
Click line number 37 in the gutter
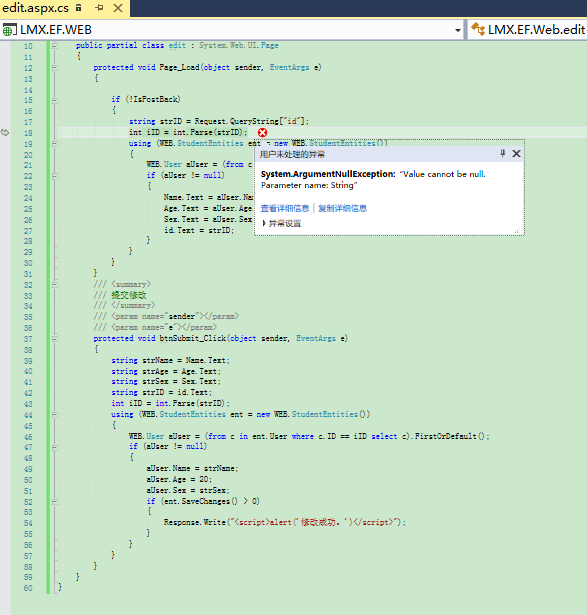point(28,339)
